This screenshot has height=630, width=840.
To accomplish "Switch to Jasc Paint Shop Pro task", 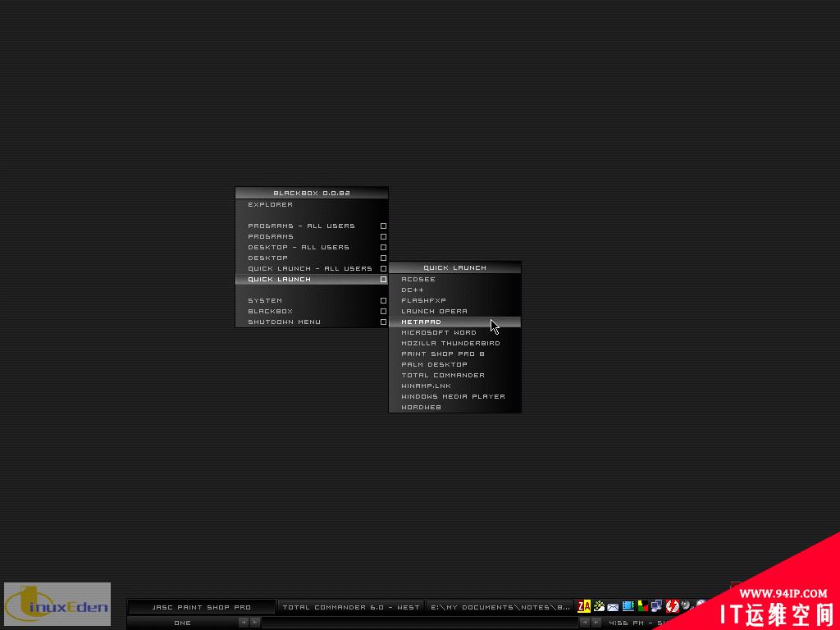I will 202,607.
